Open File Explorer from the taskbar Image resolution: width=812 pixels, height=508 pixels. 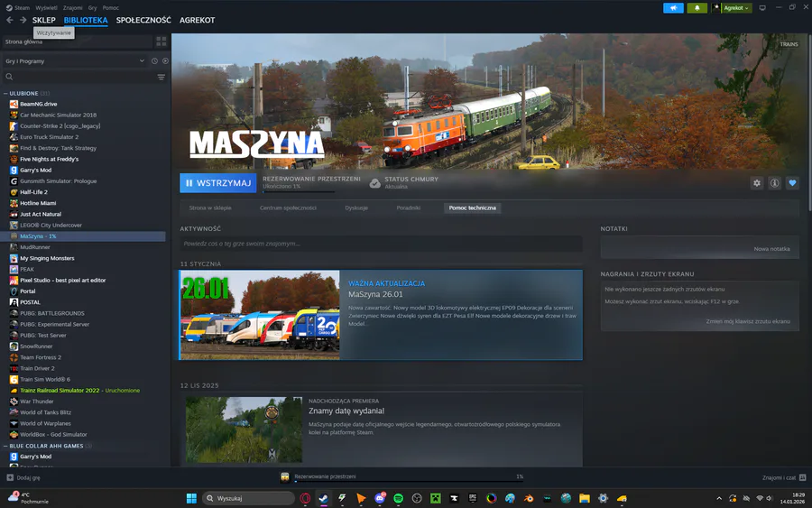(x=585, y=498)
